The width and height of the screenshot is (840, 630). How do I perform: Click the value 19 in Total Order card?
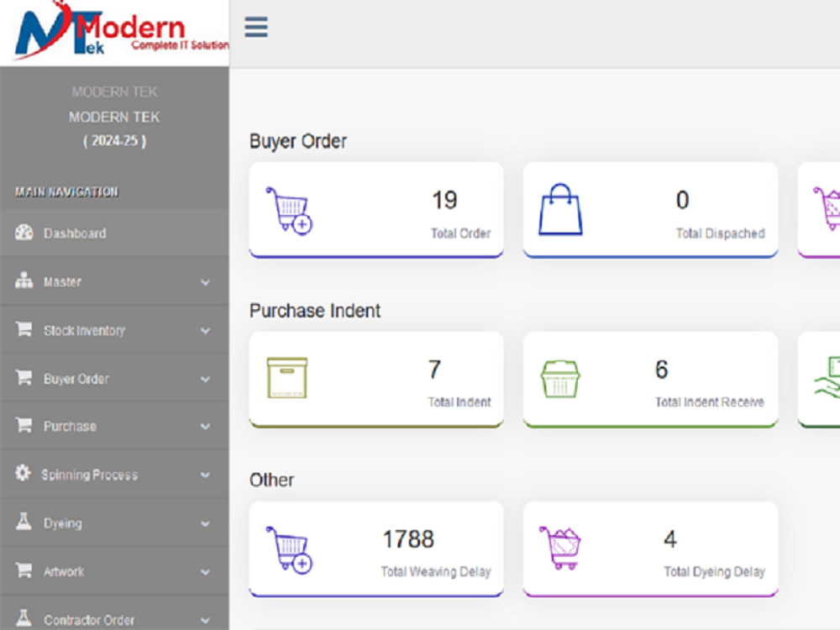444,200
